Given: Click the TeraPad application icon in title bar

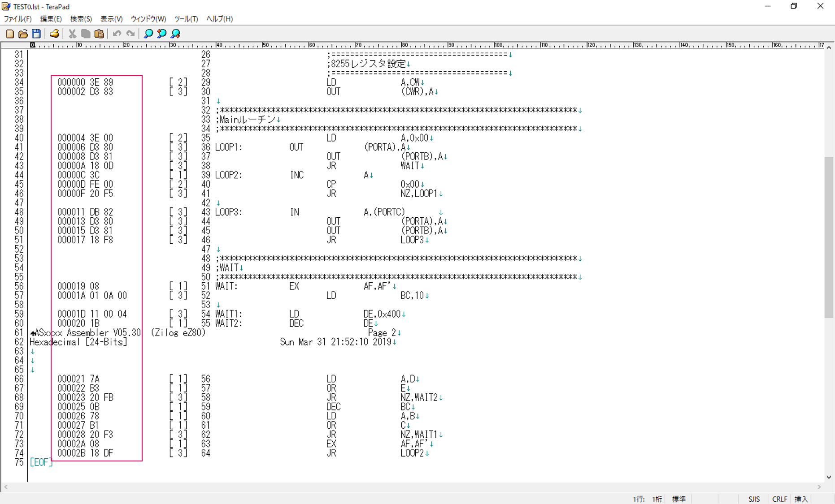Looking at the screenshot, I should pos(6,6).
